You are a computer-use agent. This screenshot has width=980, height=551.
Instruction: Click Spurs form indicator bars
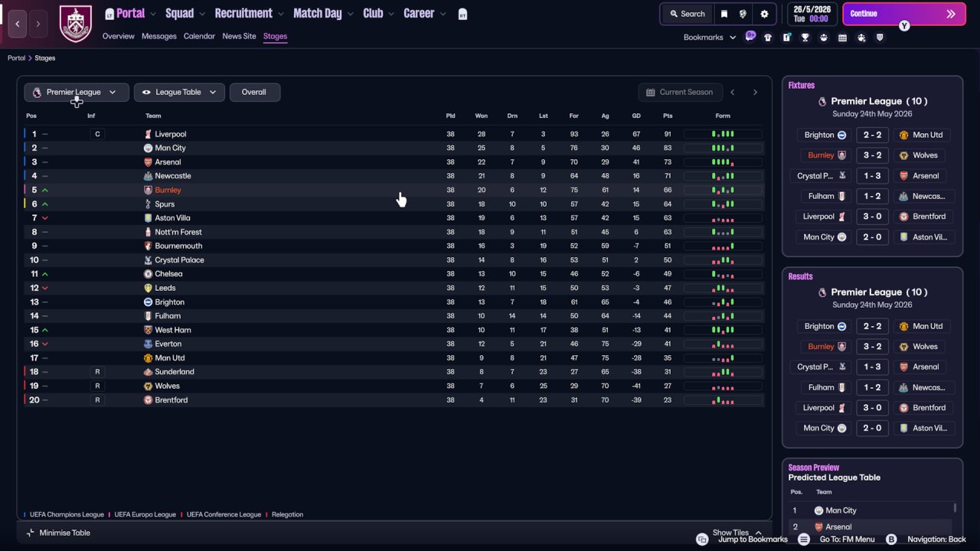tap(723, 204)
